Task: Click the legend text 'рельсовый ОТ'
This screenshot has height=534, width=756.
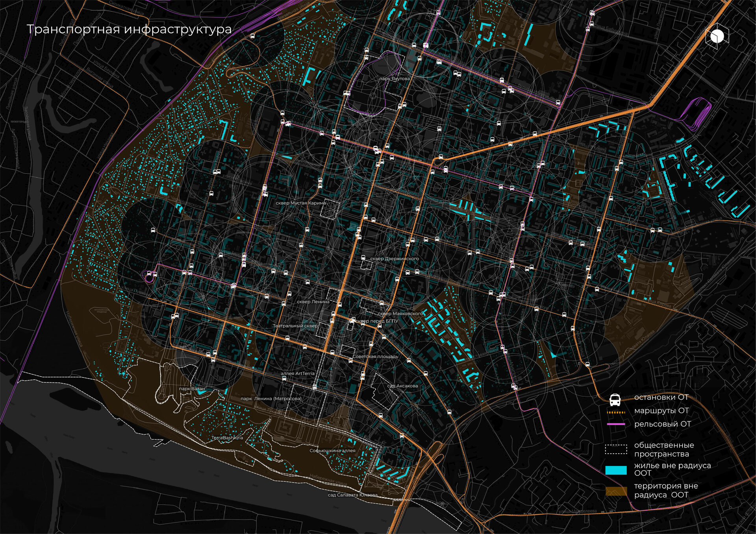Action: tap(662, 424)
